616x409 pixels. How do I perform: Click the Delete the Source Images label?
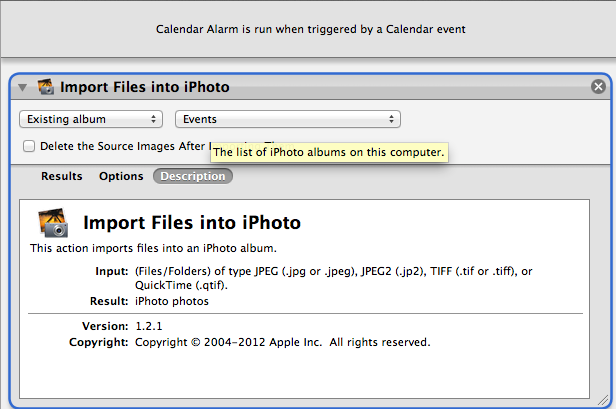[123, 146]
